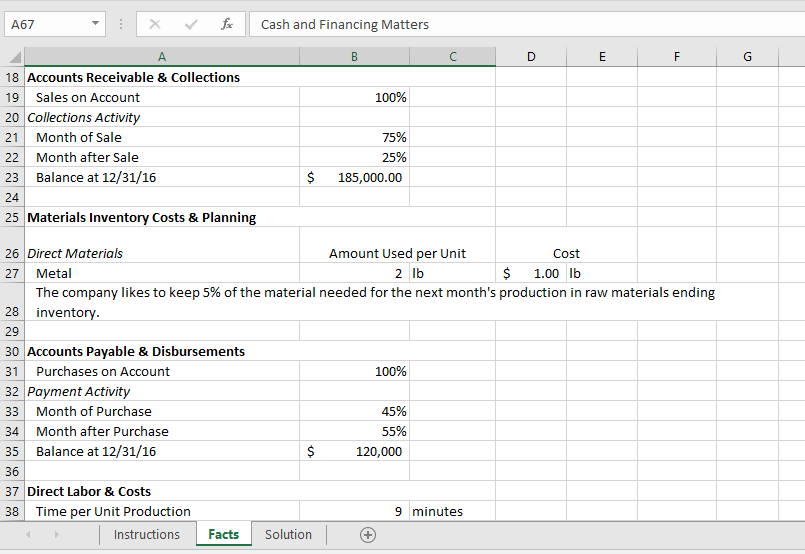Open the Name Box dropdown arrow

[95, 24]
